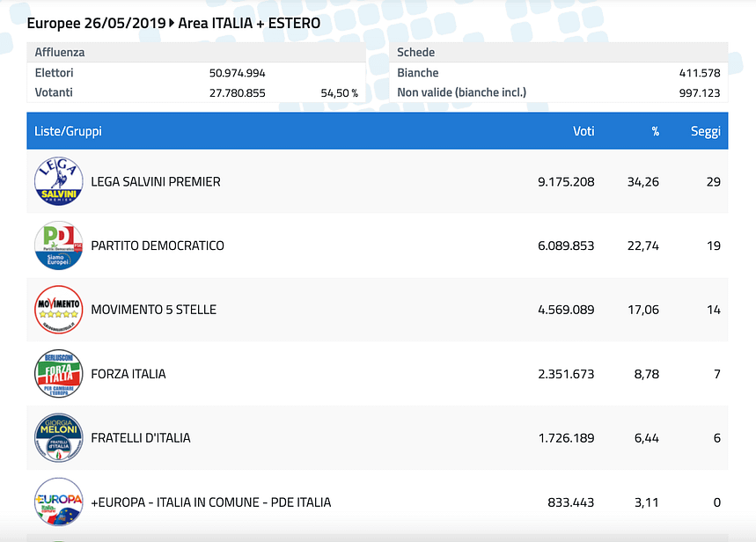Click the breadcrumb arrow before Area ITALIA
The height and width of the screenshot is (542, 756).
pos(172,23)
